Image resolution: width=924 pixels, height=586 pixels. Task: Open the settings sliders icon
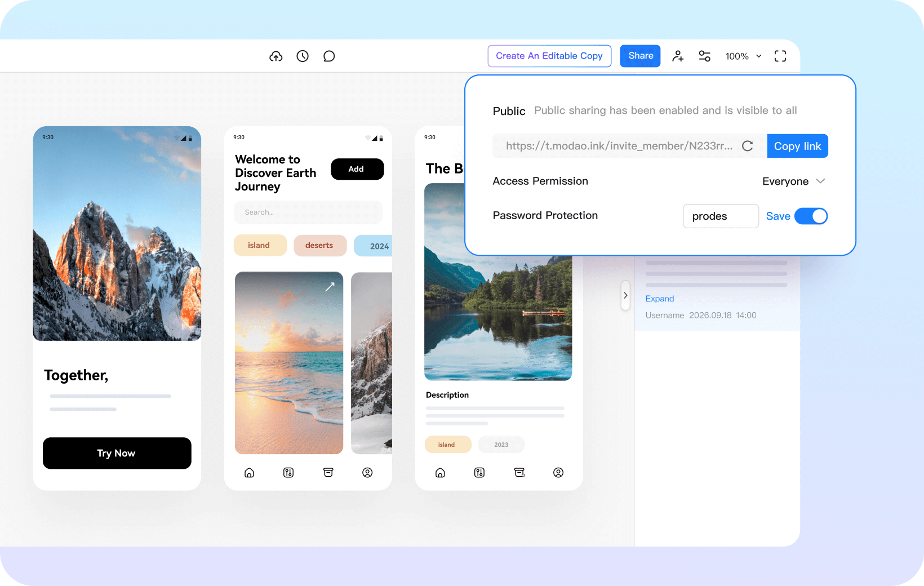point(704,56)
